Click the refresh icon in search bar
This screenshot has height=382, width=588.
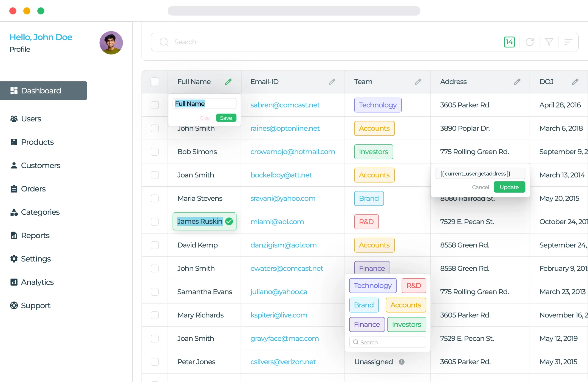point(529,42)
